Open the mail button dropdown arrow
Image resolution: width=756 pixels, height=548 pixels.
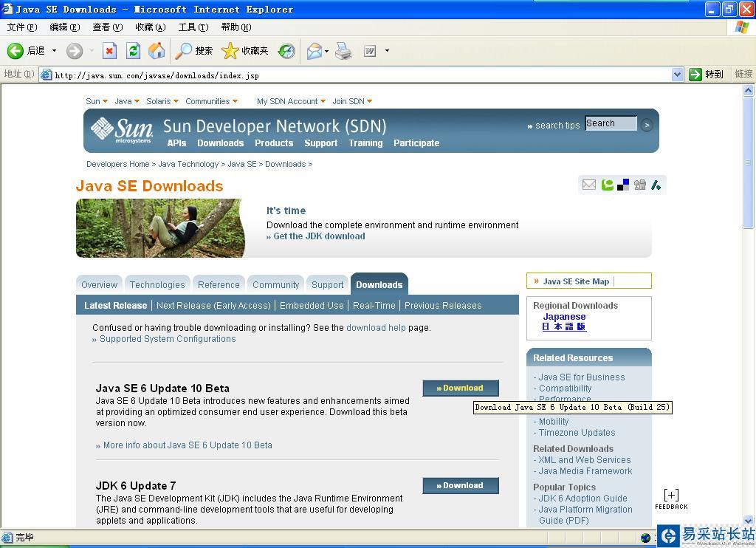tap(327, 51)
